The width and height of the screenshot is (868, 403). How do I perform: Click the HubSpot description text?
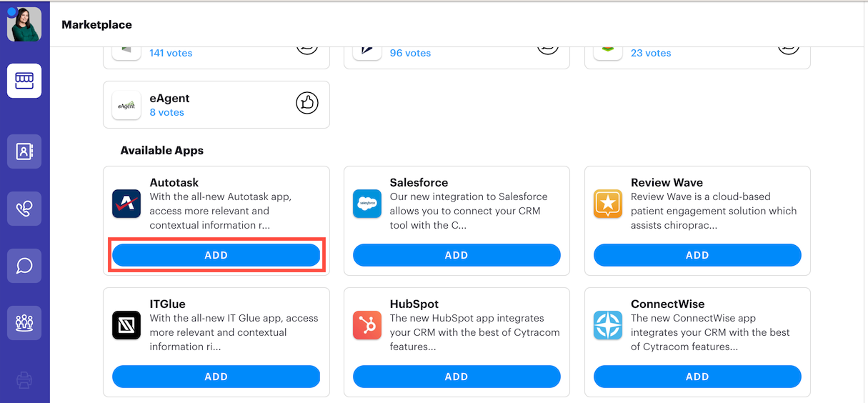pos(475,332)
